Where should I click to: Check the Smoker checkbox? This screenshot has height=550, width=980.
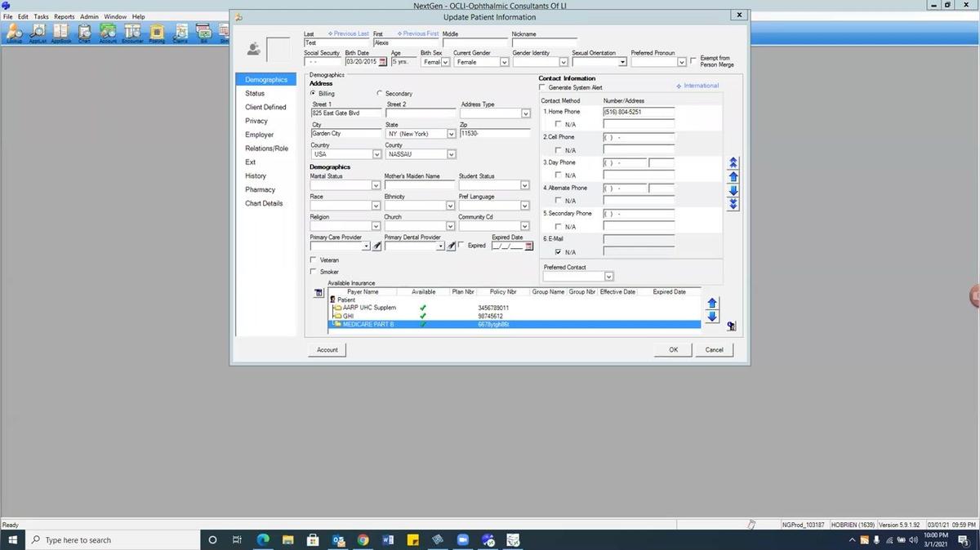[314, 272]
